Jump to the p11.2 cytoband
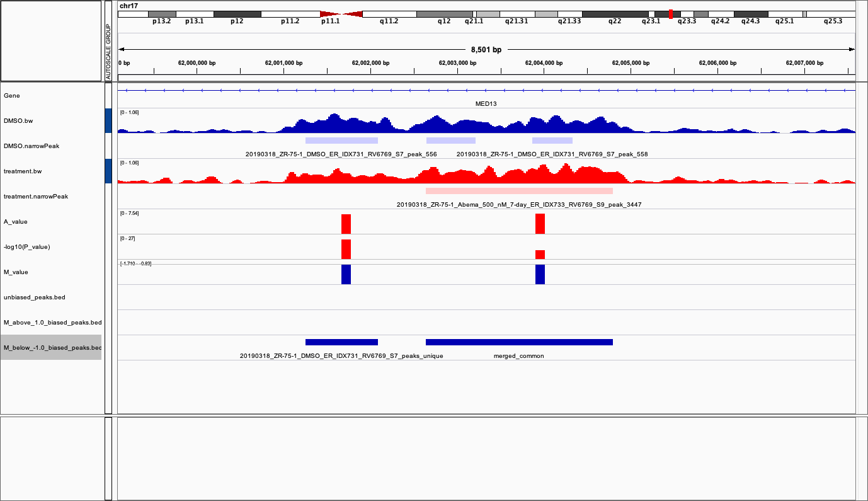The image size is (868, 501). 290,14
